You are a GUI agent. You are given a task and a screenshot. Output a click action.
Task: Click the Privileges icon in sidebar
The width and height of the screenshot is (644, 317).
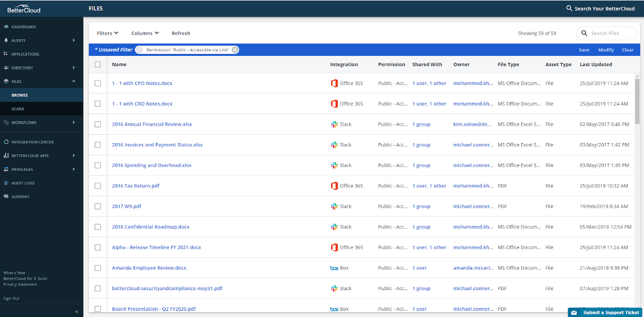pos(6,169)
